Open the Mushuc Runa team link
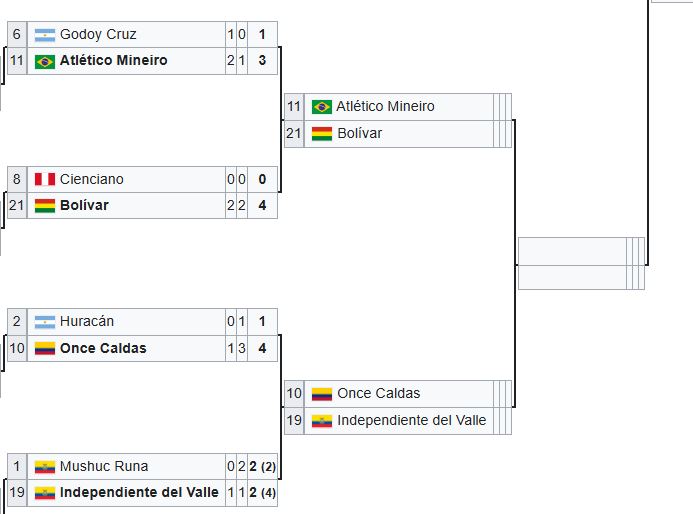Image resolution: width=693 pixels, height=514 pixels. 104,467
